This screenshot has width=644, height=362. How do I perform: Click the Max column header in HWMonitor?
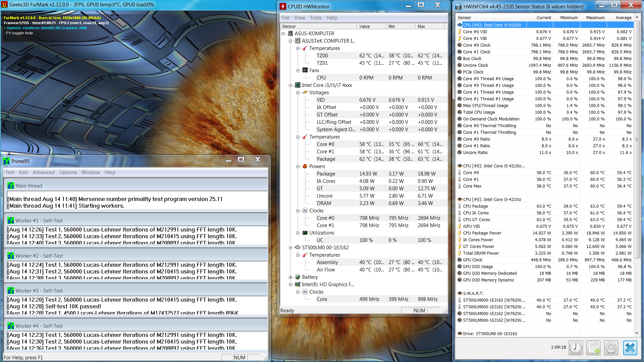430,26
